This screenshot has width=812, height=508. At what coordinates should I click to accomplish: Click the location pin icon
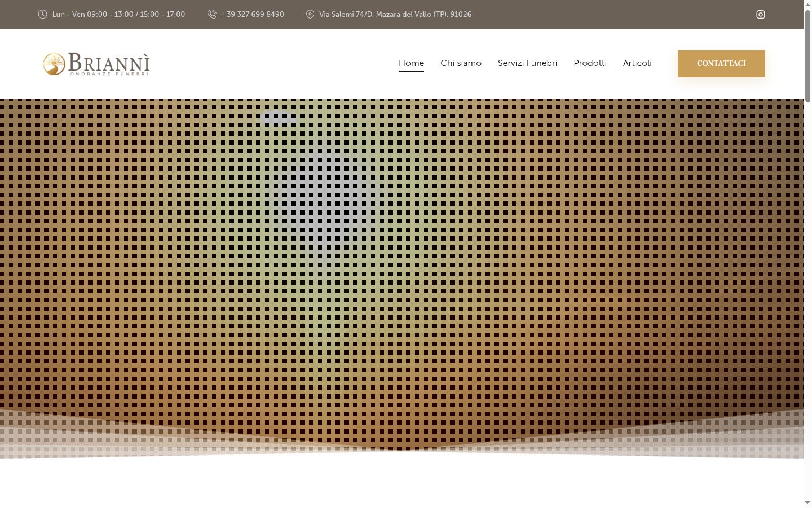(x=310, y=14)
